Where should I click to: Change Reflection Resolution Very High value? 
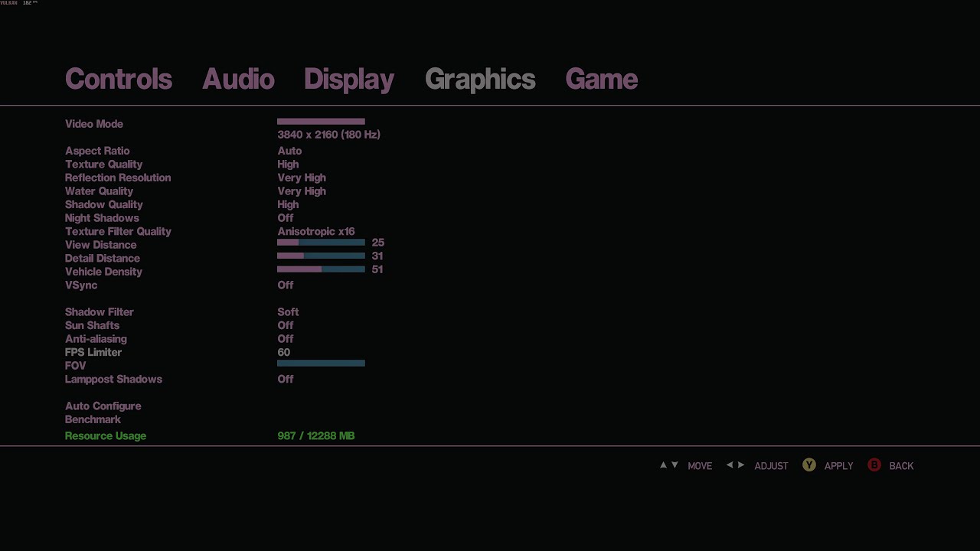point(302,178)
